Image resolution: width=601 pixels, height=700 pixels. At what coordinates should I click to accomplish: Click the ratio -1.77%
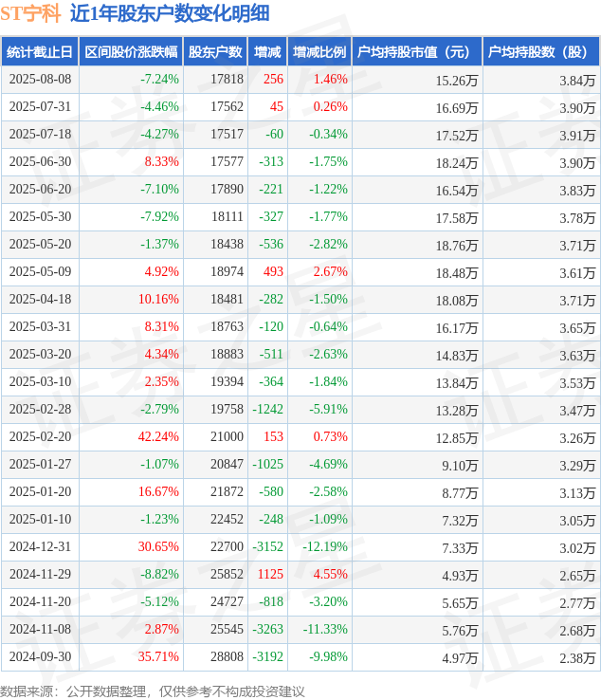point(328,217)
